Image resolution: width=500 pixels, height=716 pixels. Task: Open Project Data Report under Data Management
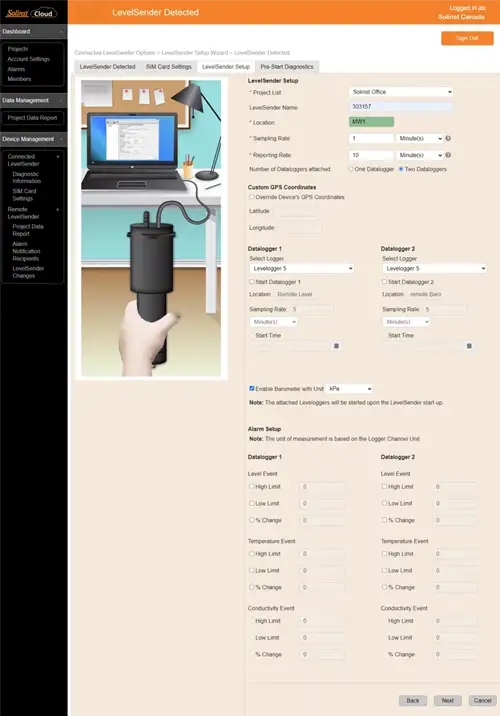click(x=32, y=118)
